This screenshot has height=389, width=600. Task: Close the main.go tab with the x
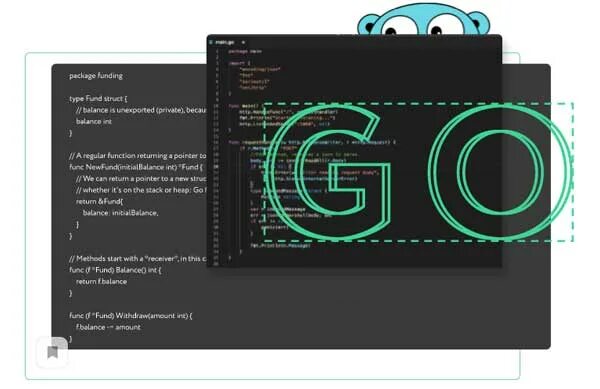pos(243,42)
